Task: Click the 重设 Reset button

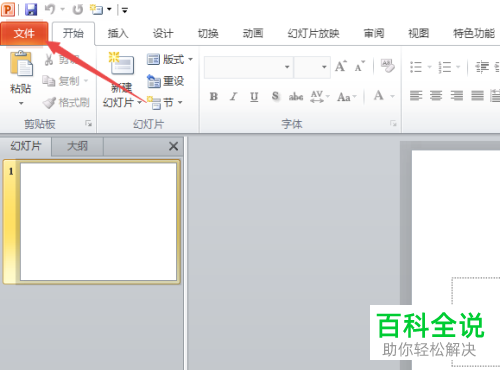Action: click(x=165, y=81)
